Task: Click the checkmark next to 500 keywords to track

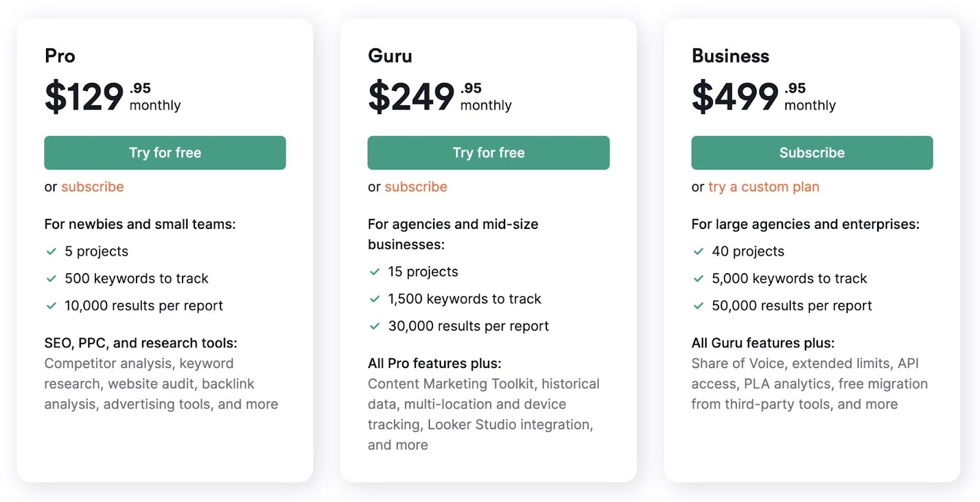Action: pyautogui.click(x=51, y=279)
